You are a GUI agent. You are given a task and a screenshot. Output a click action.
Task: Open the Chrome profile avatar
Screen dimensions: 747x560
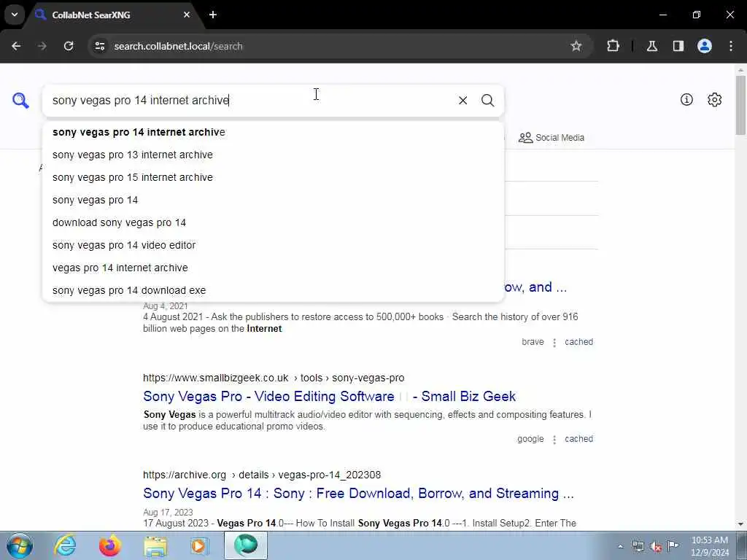[x=705, y=46]
